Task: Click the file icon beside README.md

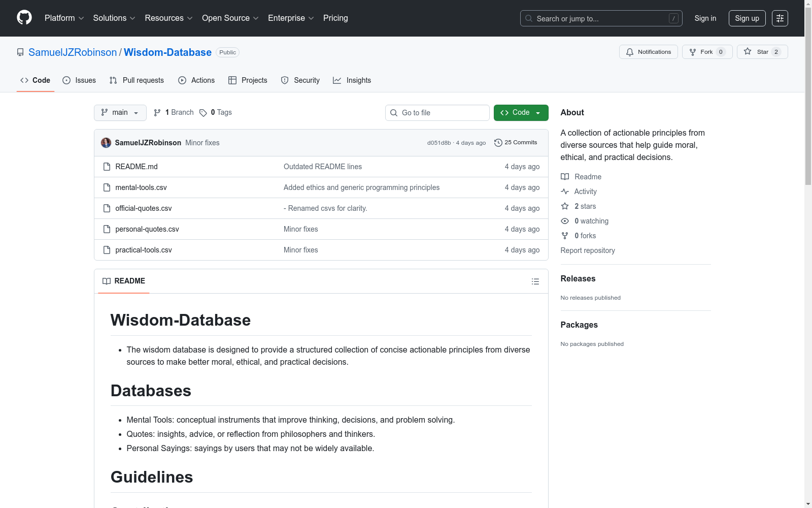Action: 107,167
